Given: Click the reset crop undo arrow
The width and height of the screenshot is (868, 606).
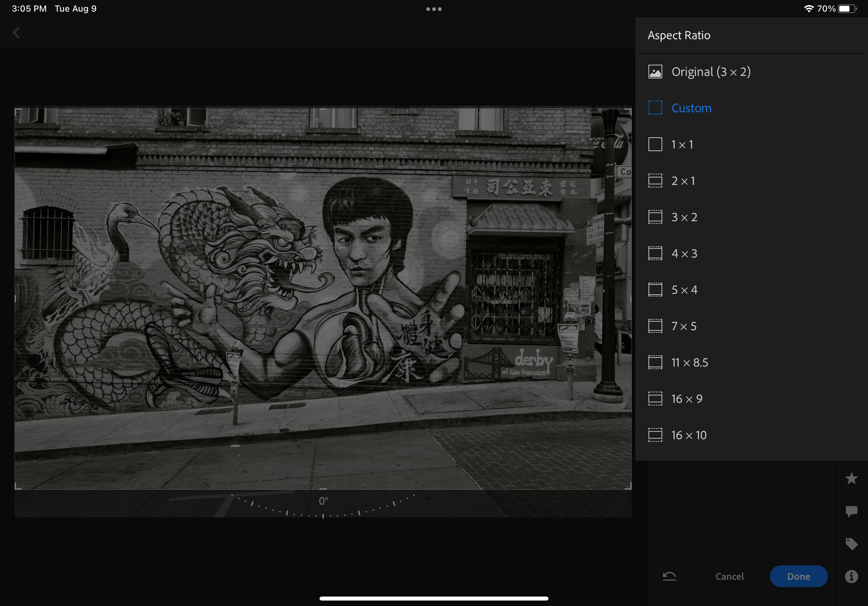Looking at the screenshot, I should click(x=669, y=576).
